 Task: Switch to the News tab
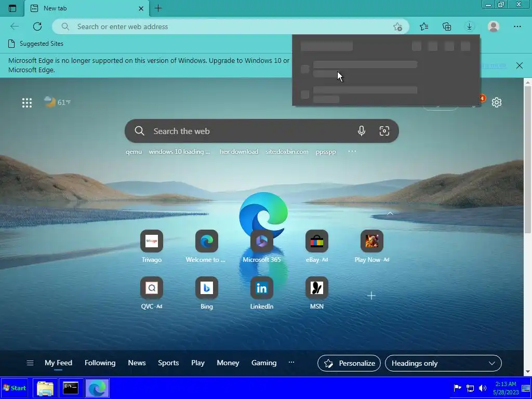[137, 363]
